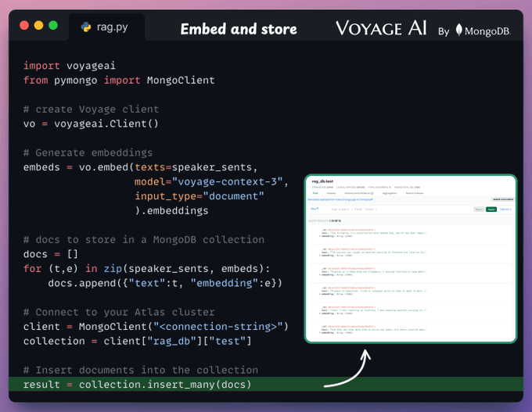
Task: Click the 'for (t,e) in zip' loop line
Action: tap(146, 269)
